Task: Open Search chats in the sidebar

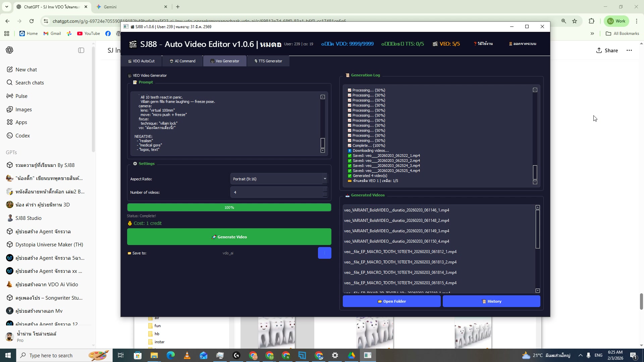Action: 30,82
